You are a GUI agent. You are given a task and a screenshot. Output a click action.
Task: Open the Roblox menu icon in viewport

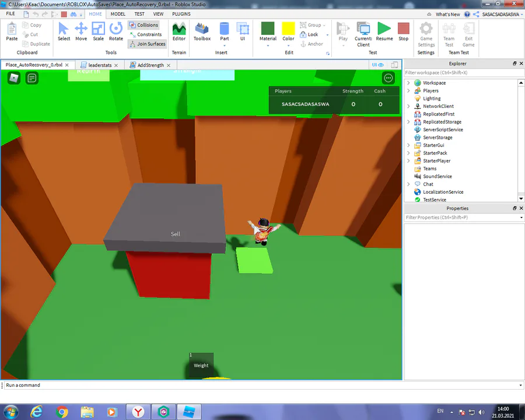pyautogui.click(x=14, y=78)
